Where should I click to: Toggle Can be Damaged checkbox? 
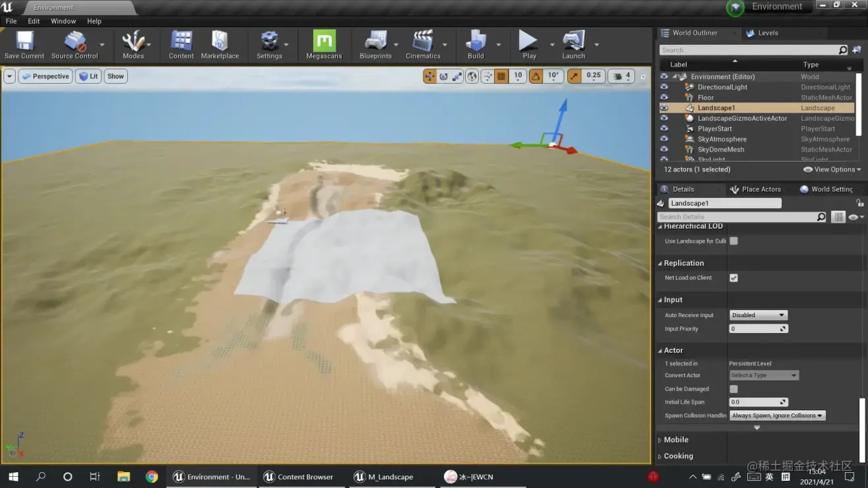(x=733, y=389)
